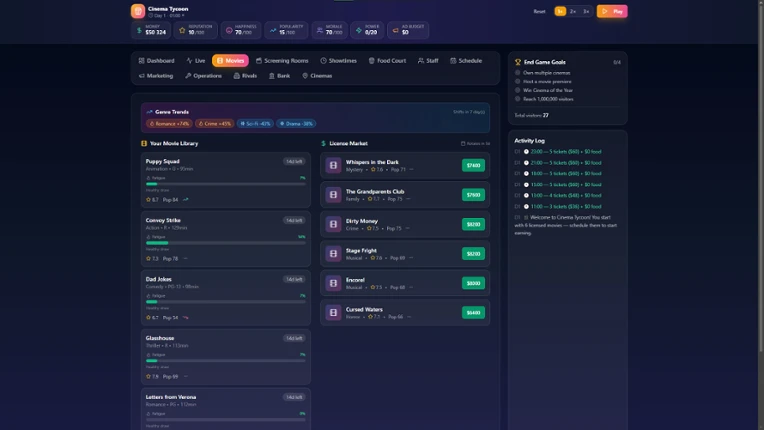
Task: Click the Romance +74% genre chip
Action: pos(169,124)
